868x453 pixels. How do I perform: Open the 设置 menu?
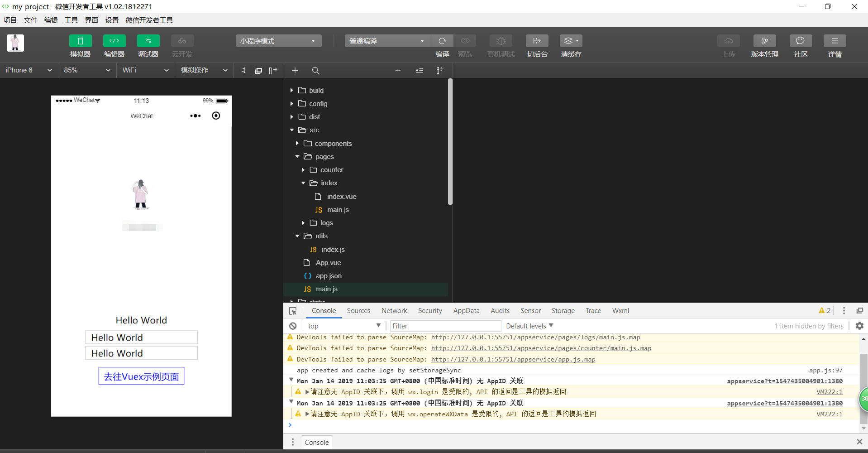click(x=112, y=20)
